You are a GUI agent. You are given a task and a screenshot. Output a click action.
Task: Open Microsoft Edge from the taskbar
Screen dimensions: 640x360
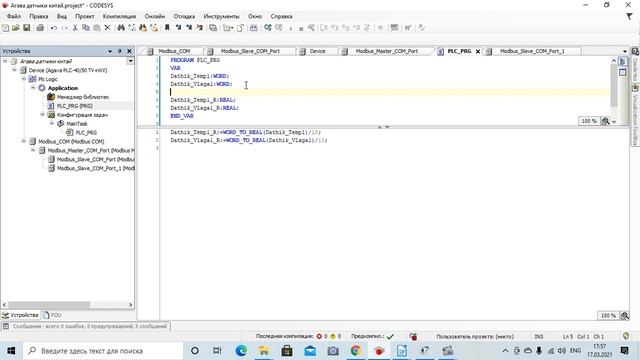point(241,351)
